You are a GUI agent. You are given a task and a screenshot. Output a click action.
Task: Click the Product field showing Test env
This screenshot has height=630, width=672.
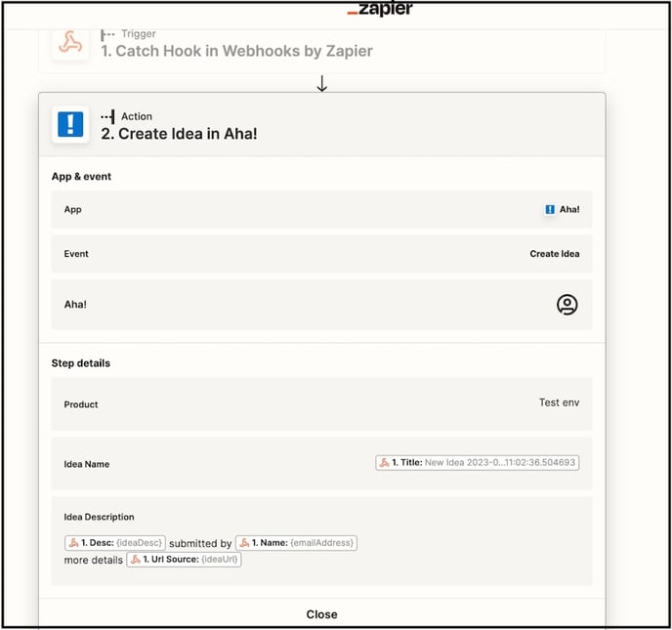(321, 403)
